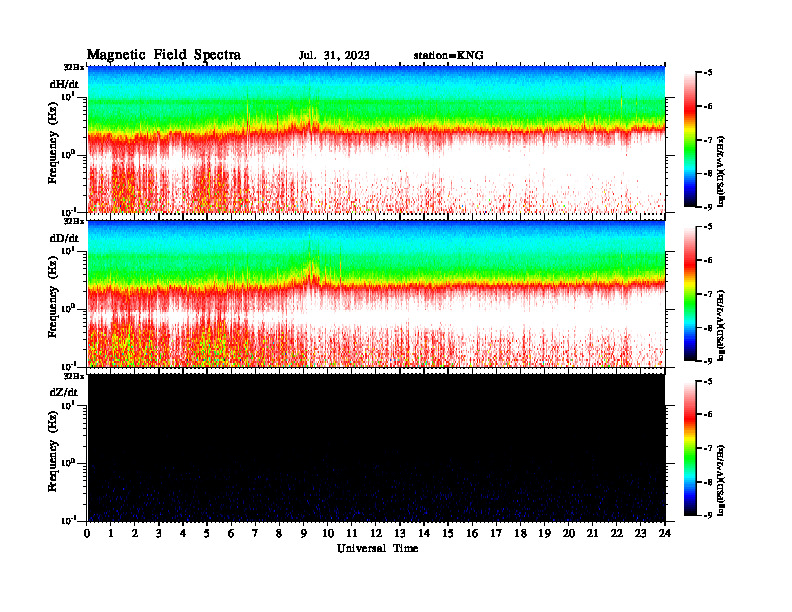
Task: Click the log(PSD) units label beside dD/dt color bar
Action: (x=721, y=325)
